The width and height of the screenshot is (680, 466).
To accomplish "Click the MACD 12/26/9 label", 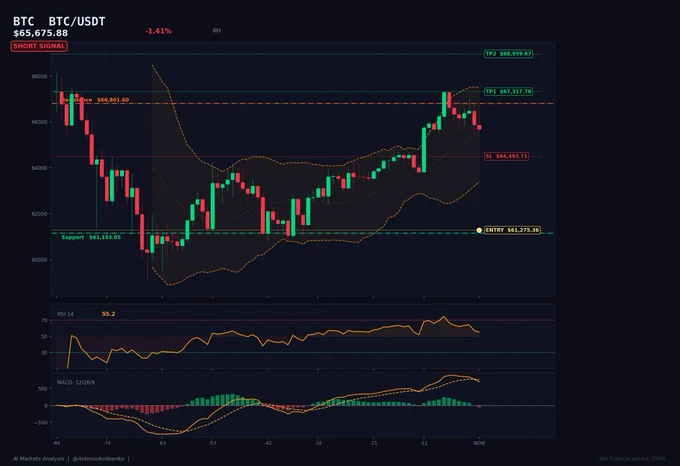I will pos(76,383).
